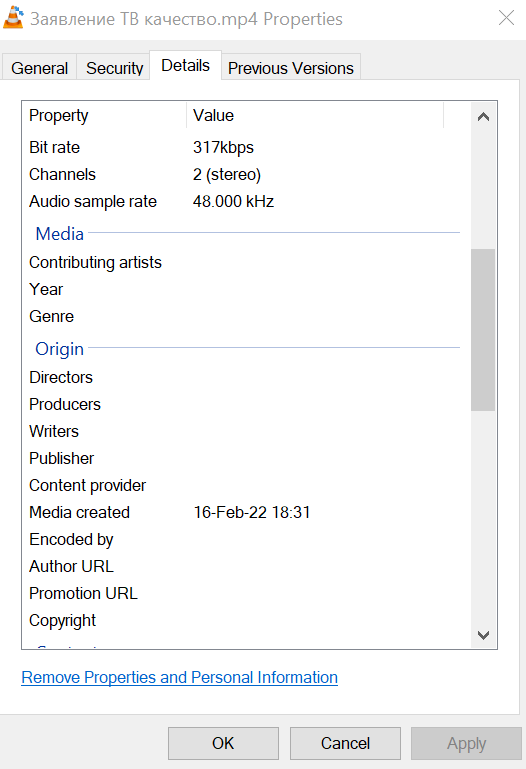Click the 317kbps value
Screen dimensions: 526x769
(x=223, y=147)
